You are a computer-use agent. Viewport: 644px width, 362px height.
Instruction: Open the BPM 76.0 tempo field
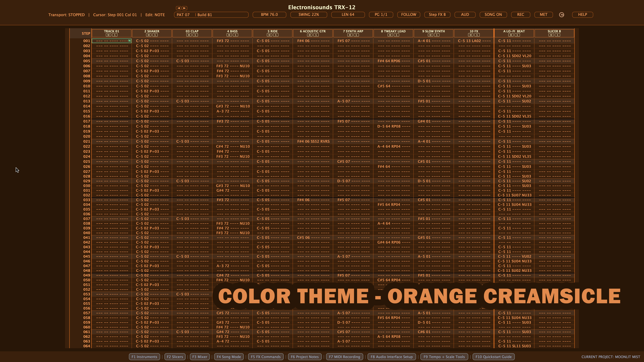tap(269, 15)
